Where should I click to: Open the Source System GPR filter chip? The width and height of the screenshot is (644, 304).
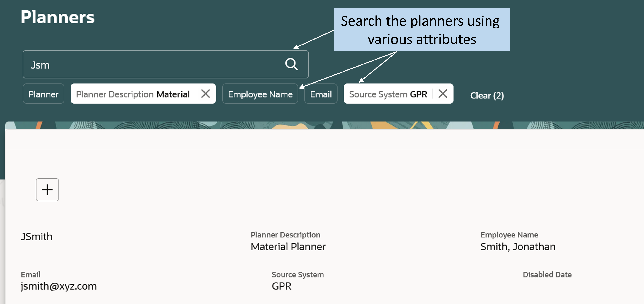(388, 94)
